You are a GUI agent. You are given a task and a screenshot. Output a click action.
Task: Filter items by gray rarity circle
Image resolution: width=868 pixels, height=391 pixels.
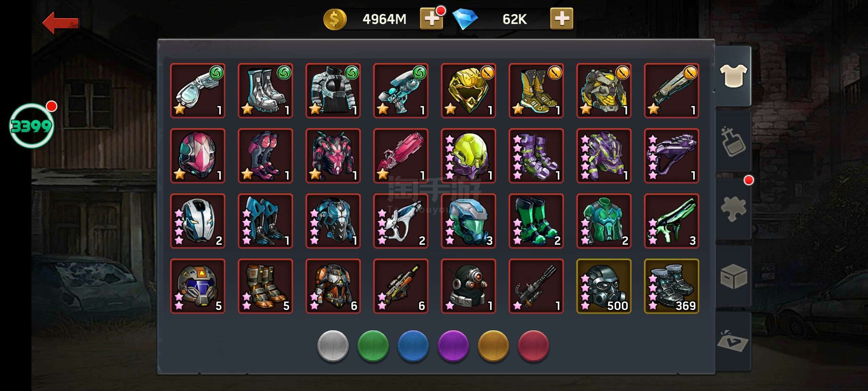(333, 346)
